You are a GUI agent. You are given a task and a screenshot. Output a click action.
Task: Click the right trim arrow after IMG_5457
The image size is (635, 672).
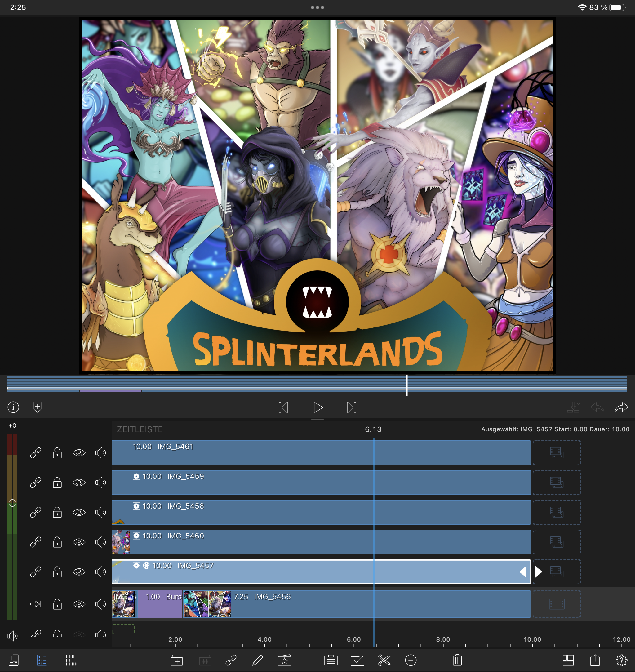click(539, 572)
